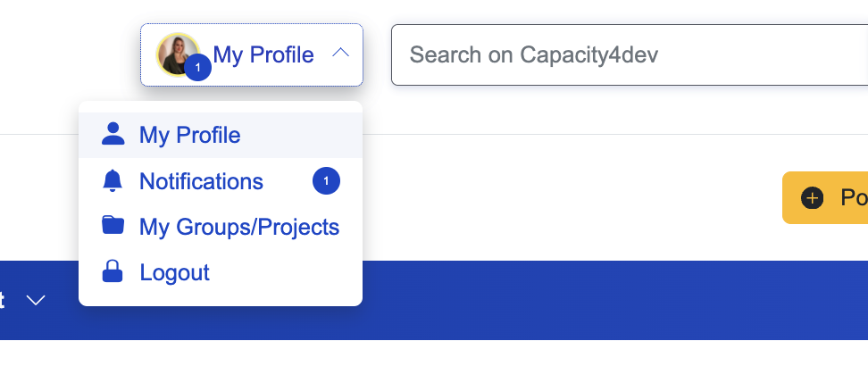
Task: Collapse the menu using the up chevron
Action: 340,54
